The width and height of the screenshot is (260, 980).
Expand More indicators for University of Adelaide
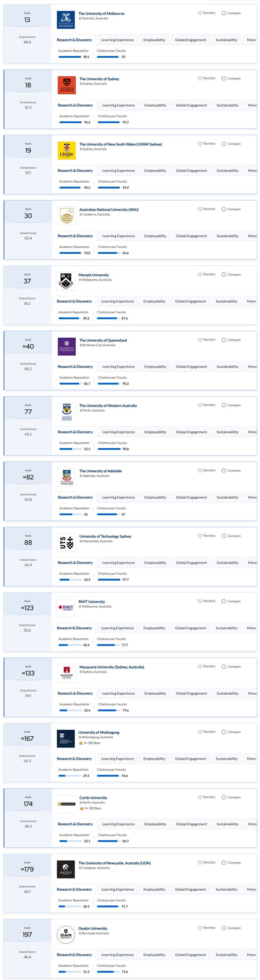(x=252, y=497)
